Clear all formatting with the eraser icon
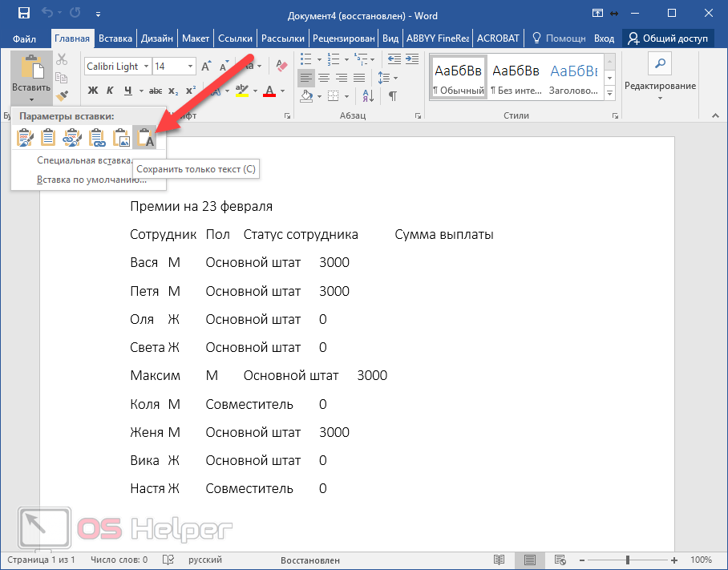 [x=281, y=66]
